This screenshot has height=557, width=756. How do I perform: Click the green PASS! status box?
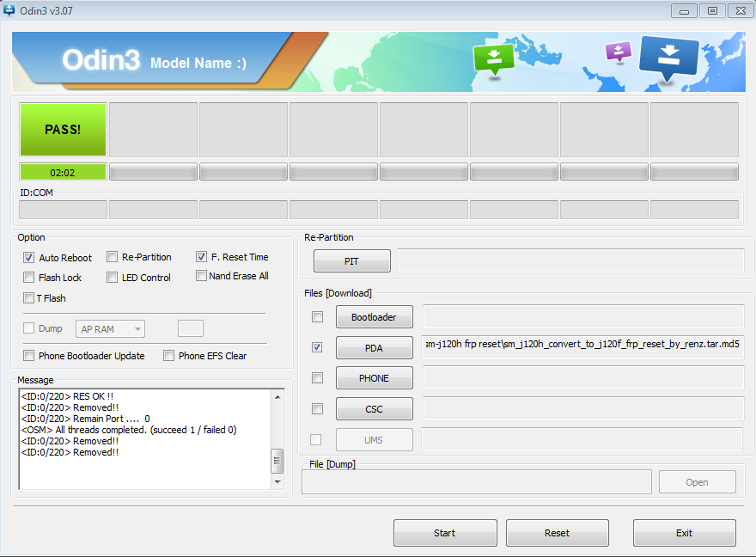click(63, 129)
